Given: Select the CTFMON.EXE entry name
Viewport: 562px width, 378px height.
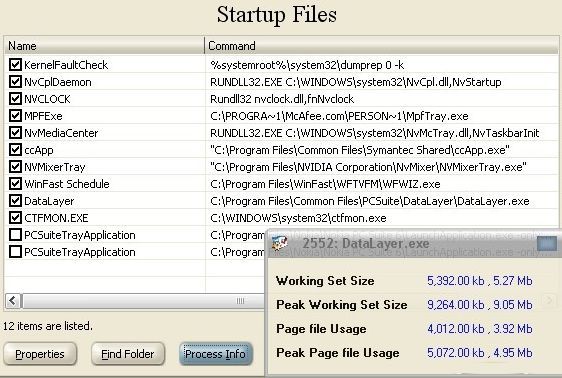Looking at the screenshot, I should [56, 218].
